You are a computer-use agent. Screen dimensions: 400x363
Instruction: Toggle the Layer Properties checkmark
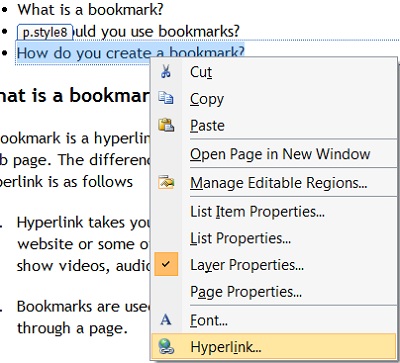[x=166, y=264]
